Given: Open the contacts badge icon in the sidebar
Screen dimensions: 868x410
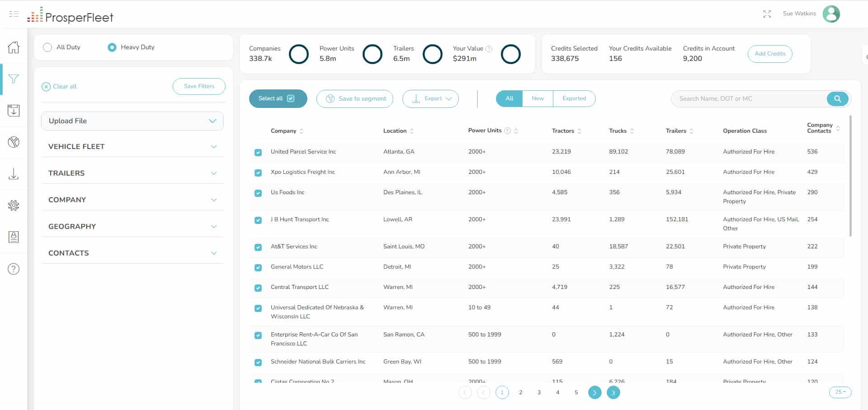Looking at the screenshot, I should [x=14, y=237].
